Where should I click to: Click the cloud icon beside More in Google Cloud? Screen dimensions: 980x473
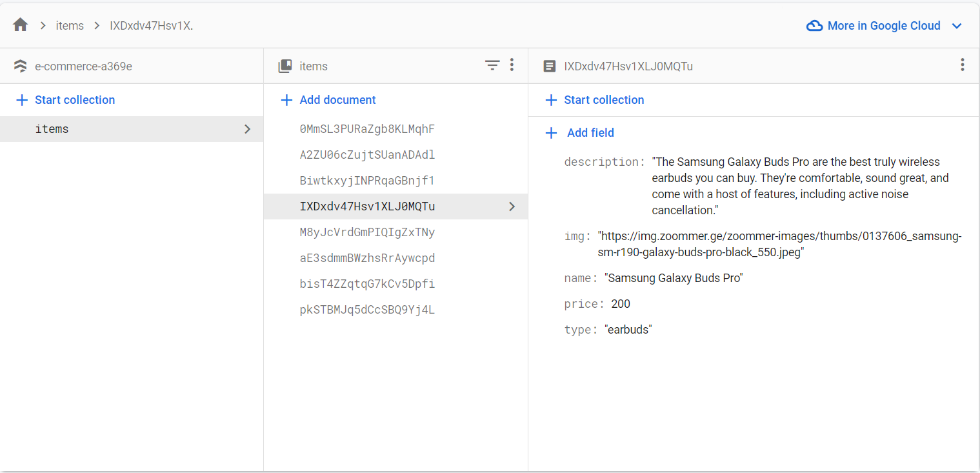[x=815, y=26]
